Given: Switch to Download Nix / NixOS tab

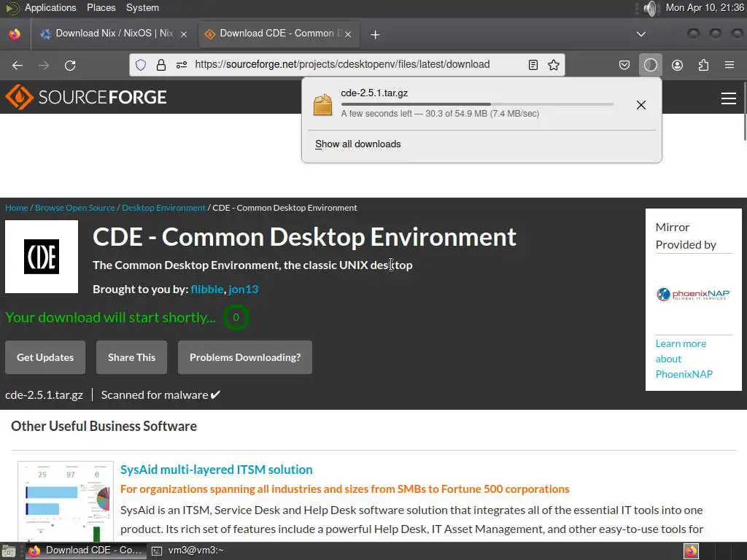Looking at the screenshot, I should [115, 34].
